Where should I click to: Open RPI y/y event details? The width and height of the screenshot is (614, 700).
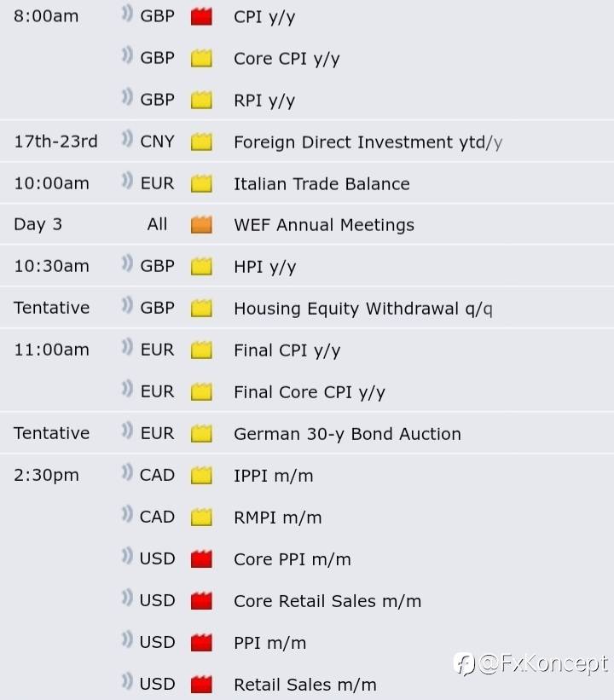tap(264, 101)
